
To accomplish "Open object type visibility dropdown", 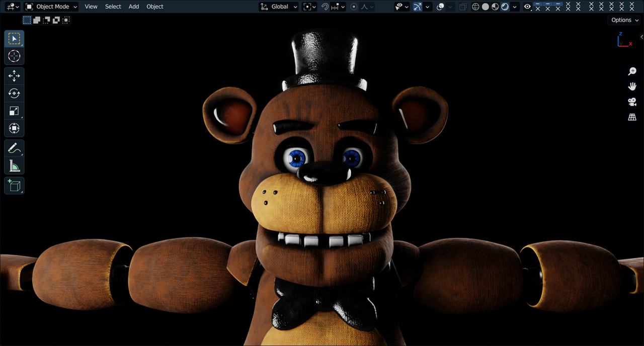I will pos(401,7).
